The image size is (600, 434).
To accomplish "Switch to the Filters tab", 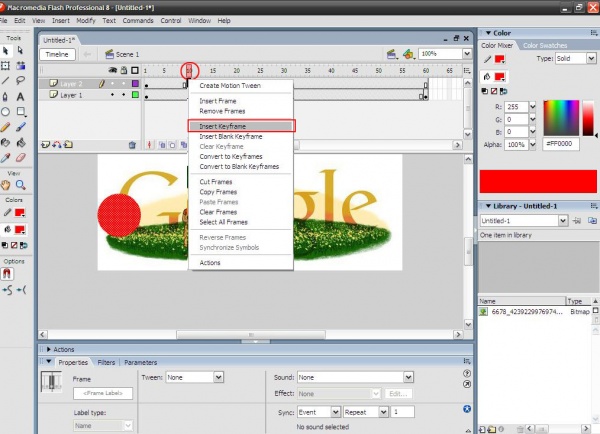I will [x=106, y=362].
